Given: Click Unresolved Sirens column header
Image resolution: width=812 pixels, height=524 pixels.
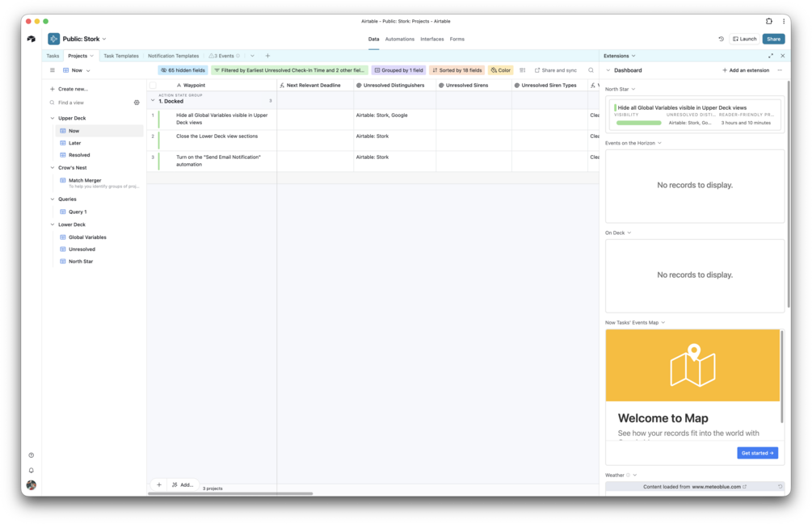Looking at the screenshot, I should [x=473, y=86].
